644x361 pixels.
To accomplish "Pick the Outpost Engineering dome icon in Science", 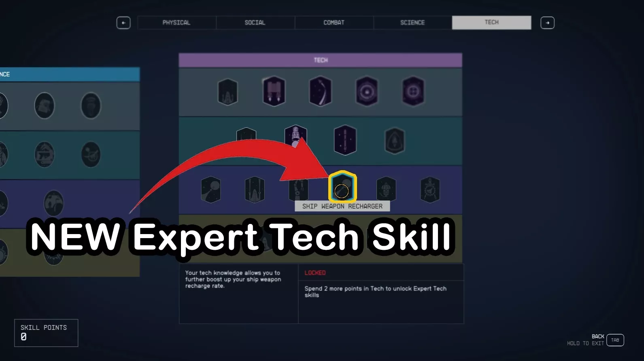I will 54,203.
